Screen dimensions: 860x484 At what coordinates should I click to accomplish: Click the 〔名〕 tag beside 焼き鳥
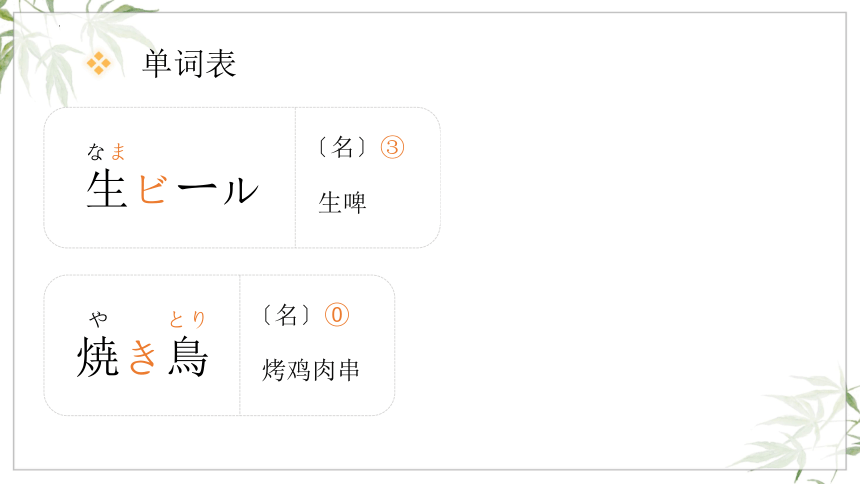coord(287,315)
